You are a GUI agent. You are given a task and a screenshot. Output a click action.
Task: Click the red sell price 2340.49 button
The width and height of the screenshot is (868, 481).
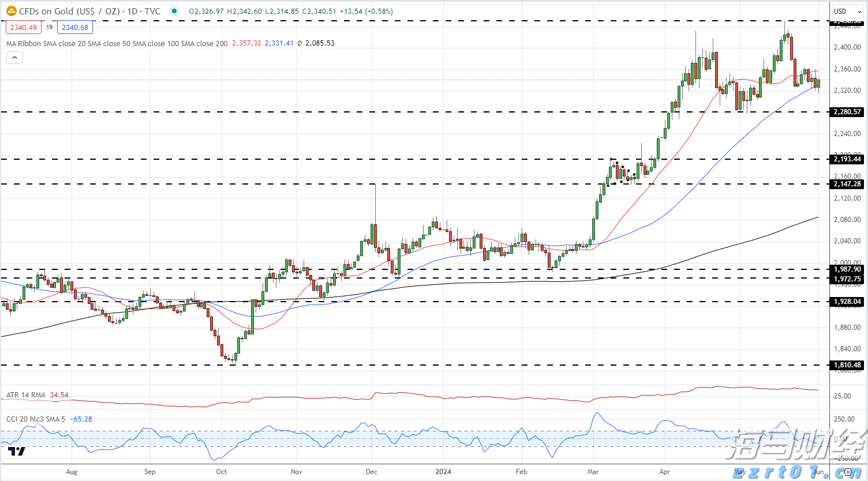24,27
